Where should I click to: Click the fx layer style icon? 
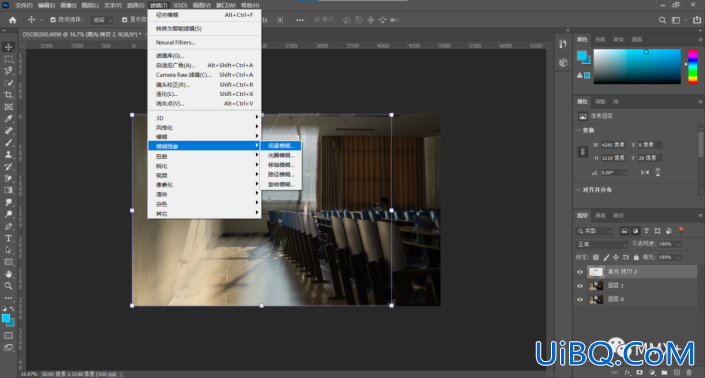coord(628,373)
